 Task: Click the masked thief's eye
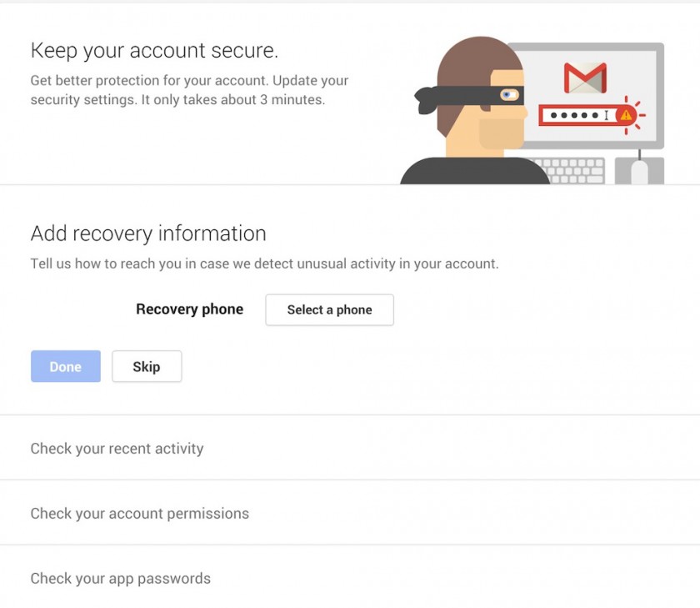509,95
